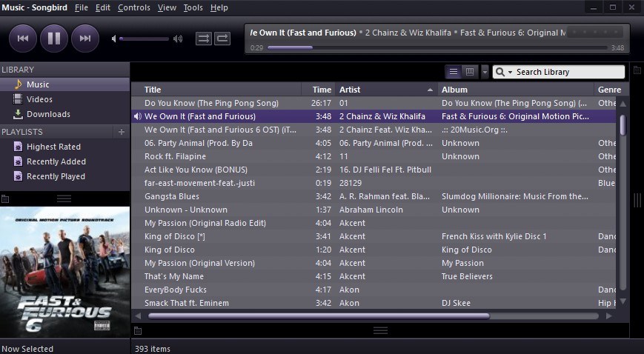Open the search scope dropdown
The height and width of the screenshot is (354, 644).
point(504,72)
